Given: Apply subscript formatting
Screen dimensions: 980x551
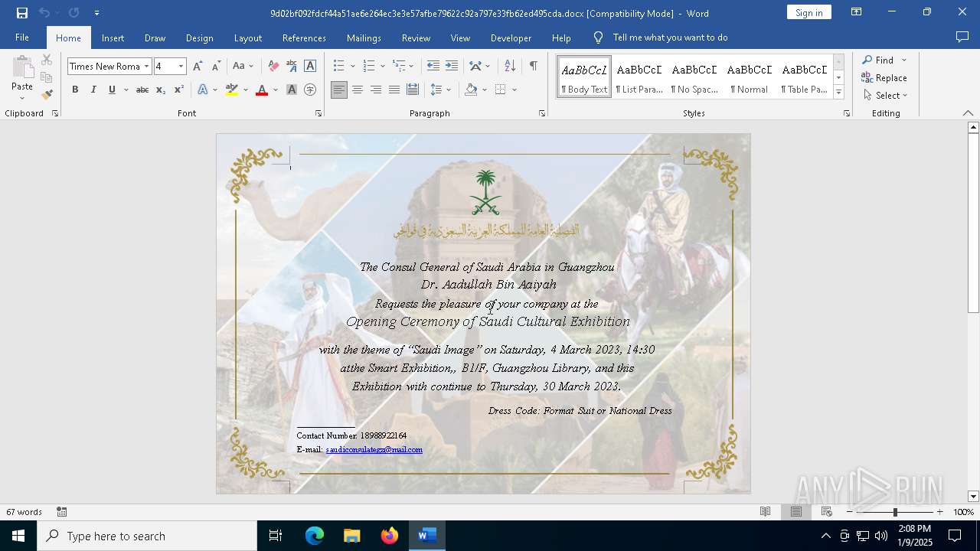Looking at the screenshot, I should [161, 90].
